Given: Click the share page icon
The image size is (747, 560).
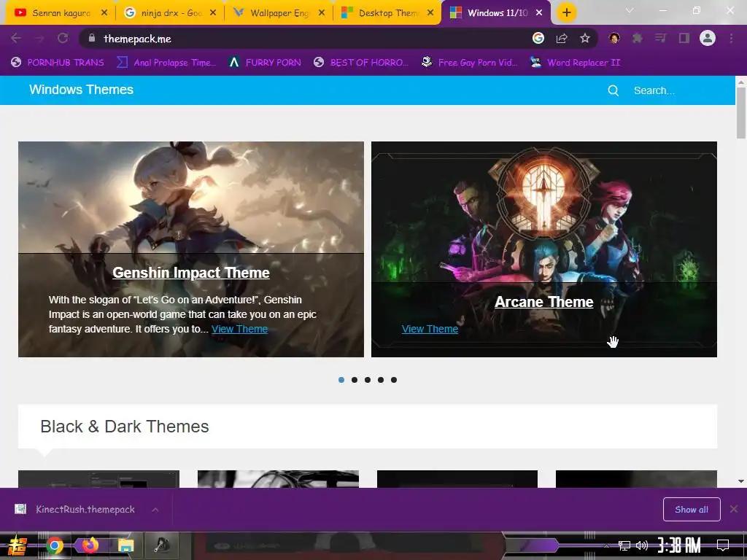Looking at the screenshot, I should pyautogui.click(x=562, y=38).
